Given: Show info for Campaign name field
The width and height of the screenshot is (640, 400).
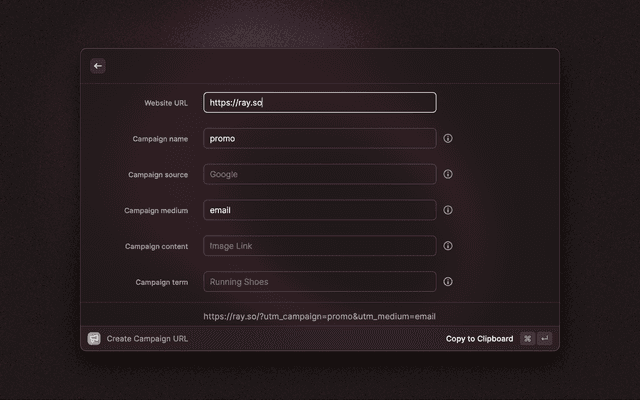Looking at the screenshot, I should click(448, 138).
